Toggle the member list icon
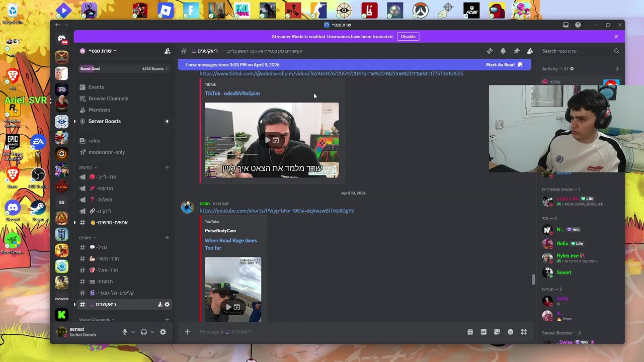The height and width of the screenshot is (362, 644). pos(530,51)
